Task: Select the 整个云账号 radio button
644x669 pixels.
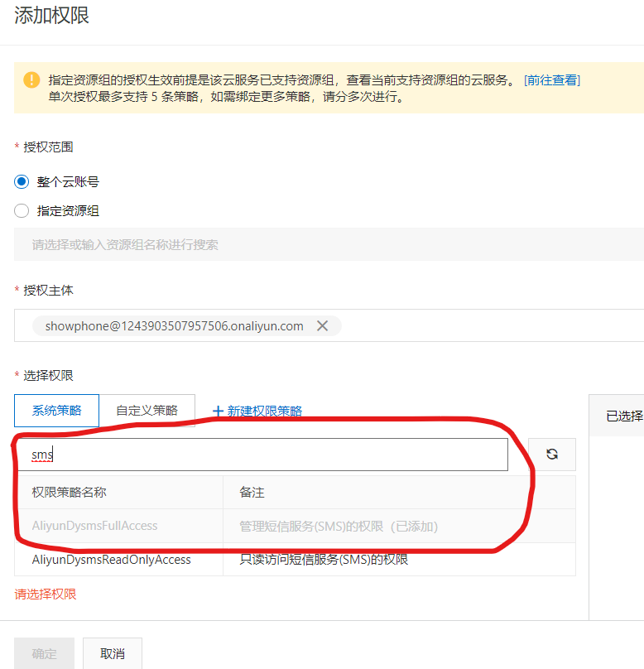Action: [22, 182]
